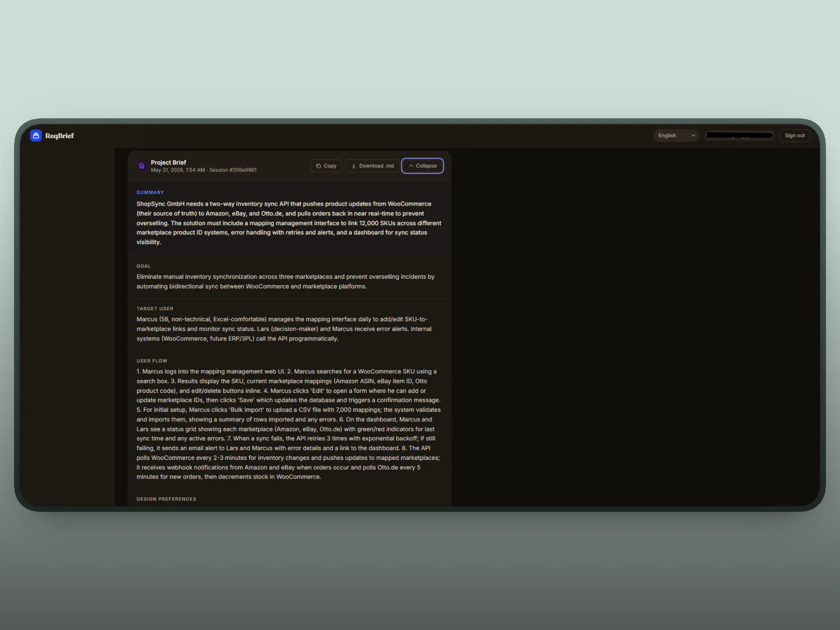Click the Session #209e9961 timestamp line
This screenshot has width=840, height=630.
[x=204, y=170]
